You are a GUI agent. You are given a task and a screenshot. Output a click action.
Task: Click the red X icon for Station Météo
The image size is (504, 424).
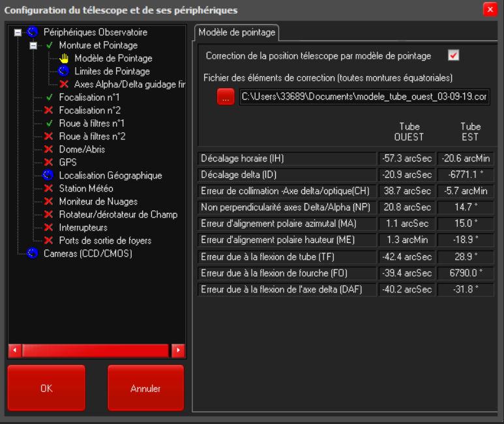[48, 189]
